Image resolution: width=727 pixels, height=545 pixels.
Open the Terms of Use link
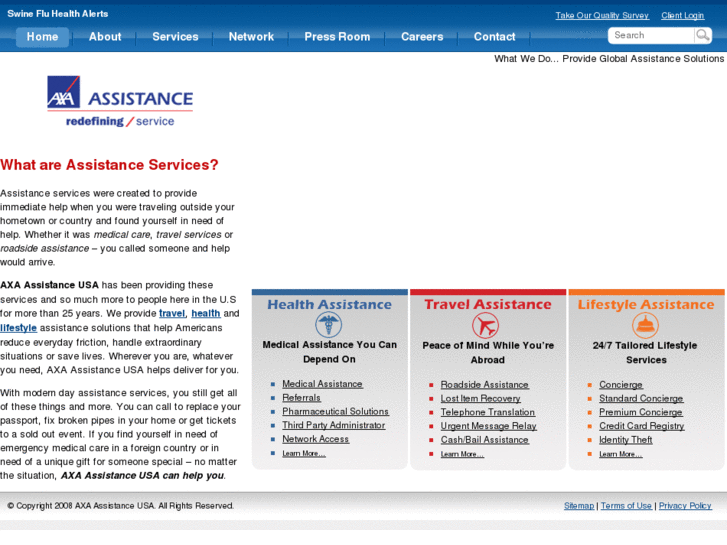pyautogui.click(x=626, y=506)
